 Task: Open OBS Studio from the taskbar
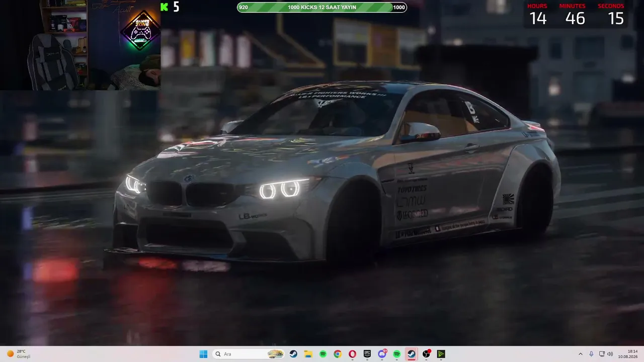pos(427,354)
